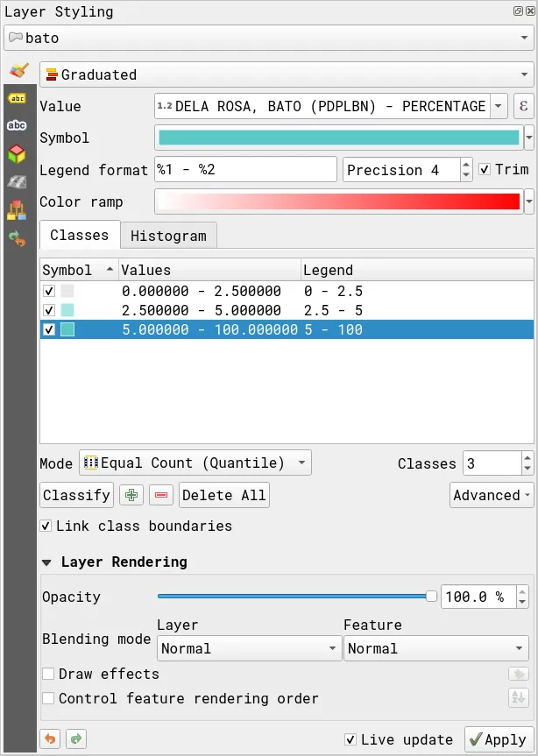Select legend text 5 - 100

(333, 329)
